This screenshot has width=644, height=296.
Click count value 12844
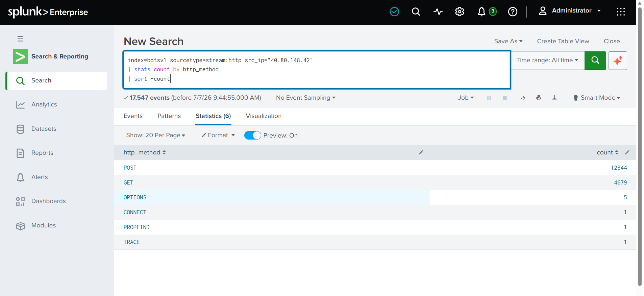click(619, 168)
